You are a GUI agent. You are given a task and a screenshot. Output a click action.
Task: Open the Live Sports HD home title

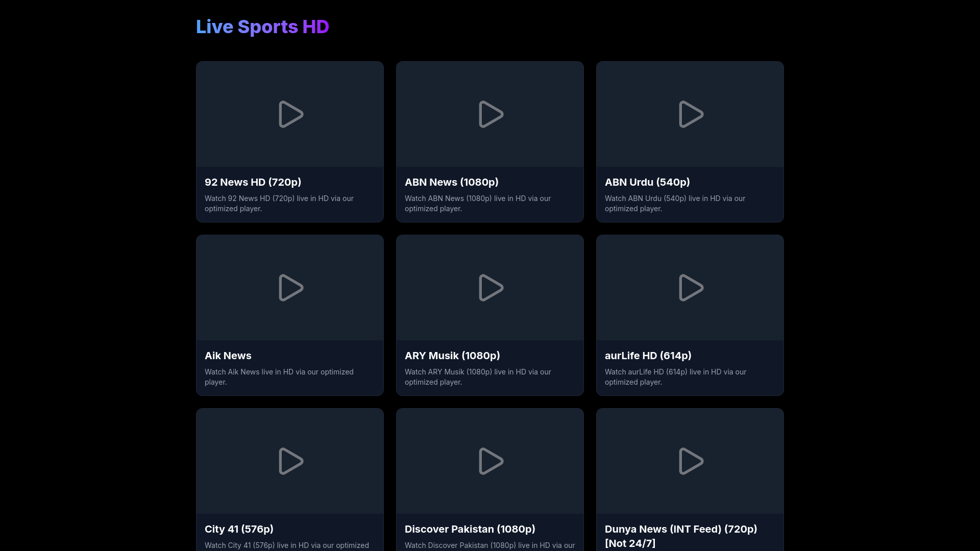(262, 27)
